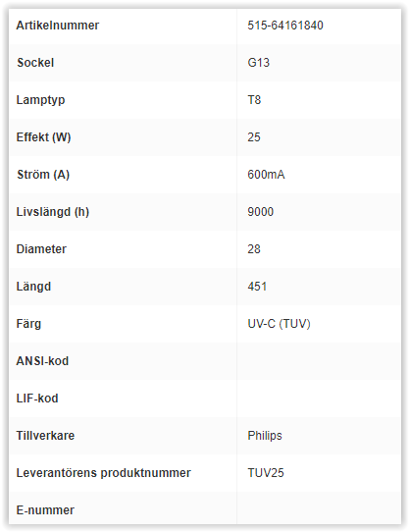Select the Diameter value 28
Screen dimensions: 409x532
coord(254,249)
